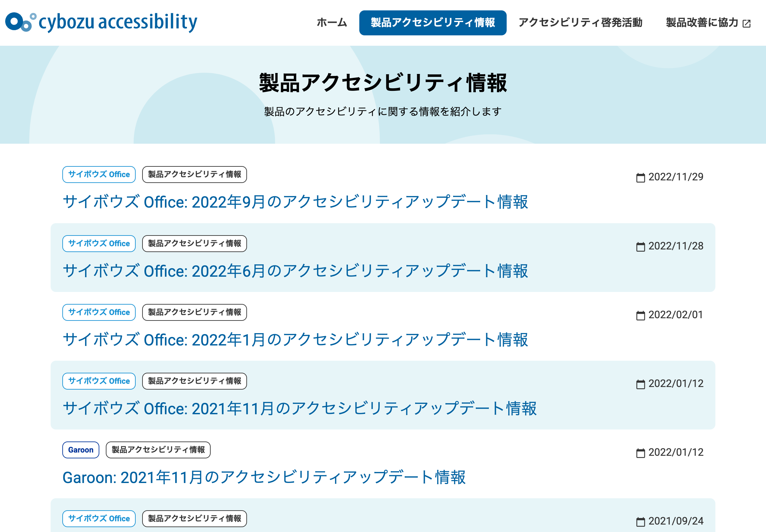
Task: Click the calendar icon in the Office 2021年11月 entry
Action: coord(640,384)
